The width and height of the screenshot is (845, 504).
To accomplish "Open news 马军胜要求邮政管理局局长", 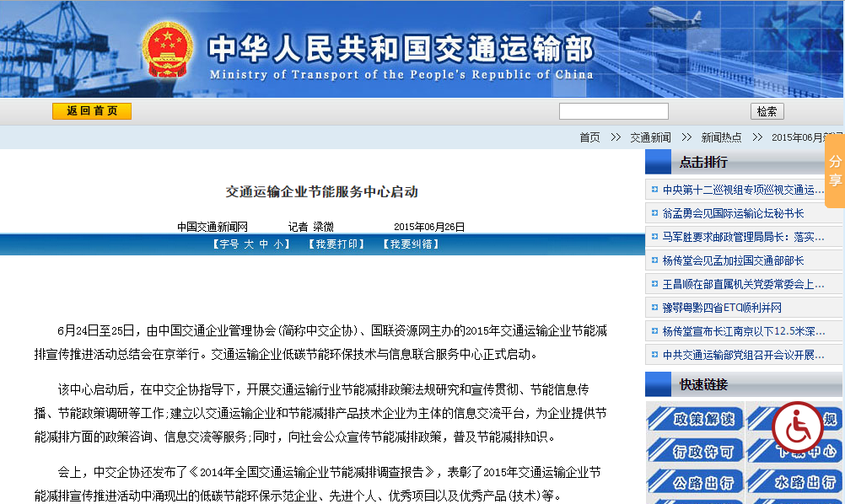I will click(x=743, y=237).
